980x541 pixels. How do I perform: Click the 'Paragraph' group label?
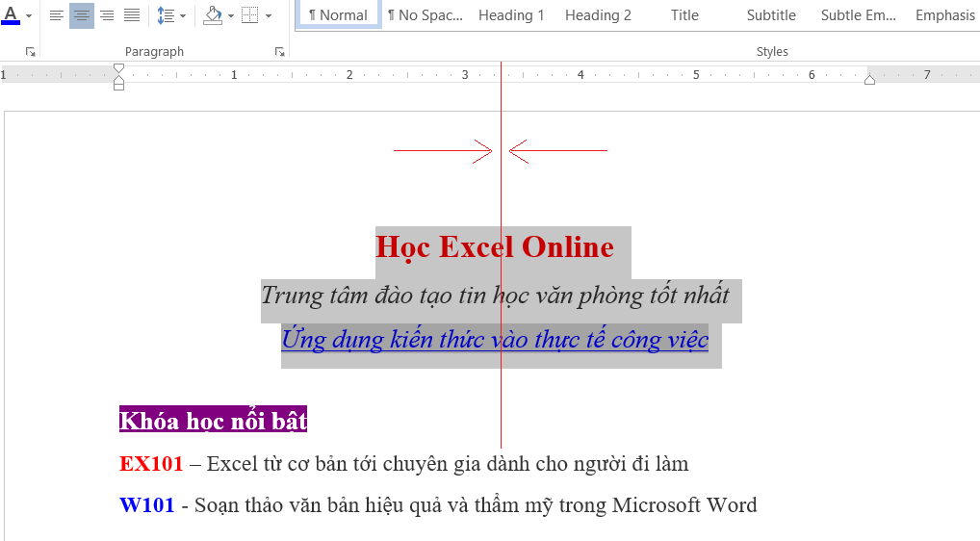[154, 52]
